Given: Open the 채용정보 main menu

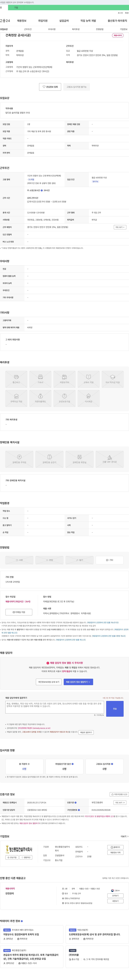Looking at the screenshot, I should [x=22, y=21].
